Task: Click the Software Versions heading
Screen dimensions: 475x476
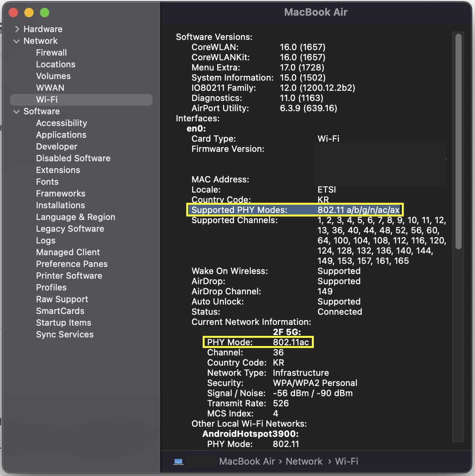Action: [x=214, y=37]
